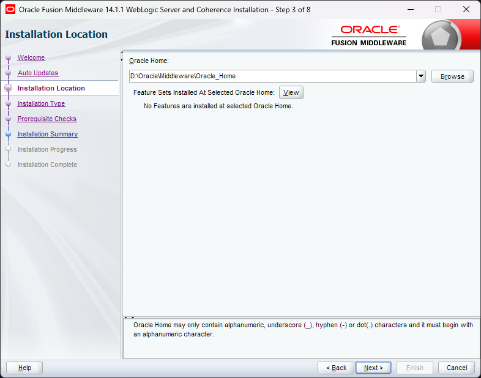481x378 pixels.
Task: Browse for an Oracle Home directory
Action: point(452,76)
